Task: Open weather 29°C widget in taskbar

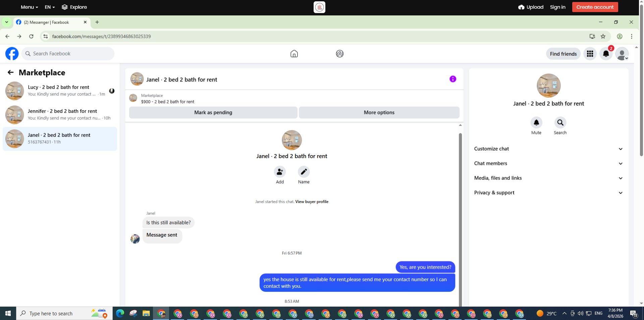Action: [x=547, y=313]
